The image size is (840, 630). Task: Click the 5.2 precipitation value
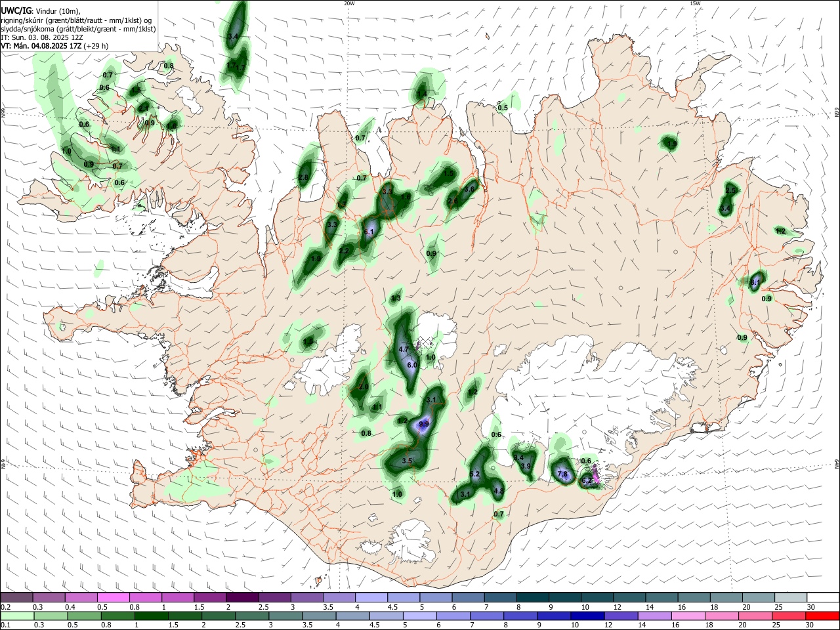[x=475, y=474]
